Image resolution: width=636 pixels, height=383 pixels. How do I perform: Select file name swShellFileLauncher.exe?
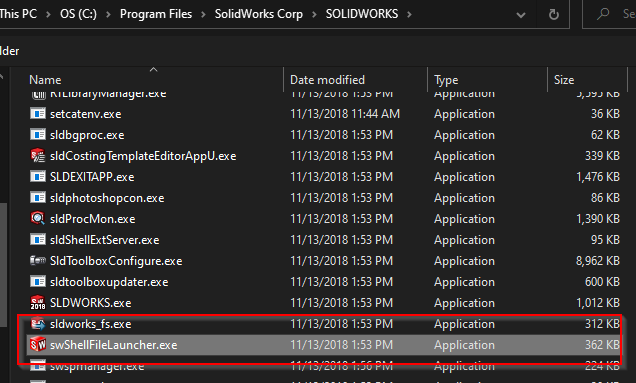point(114,345)
